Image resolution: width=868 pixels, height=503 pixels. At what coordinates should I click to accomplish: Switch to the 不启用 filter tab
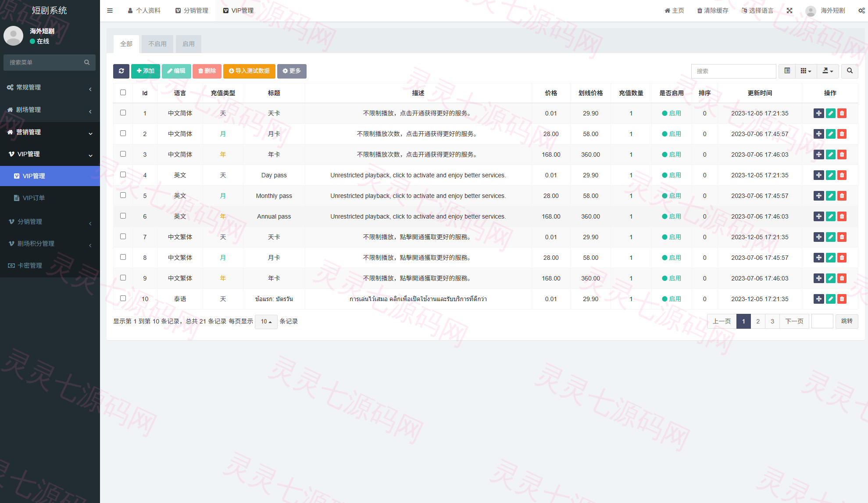[157, 44]
